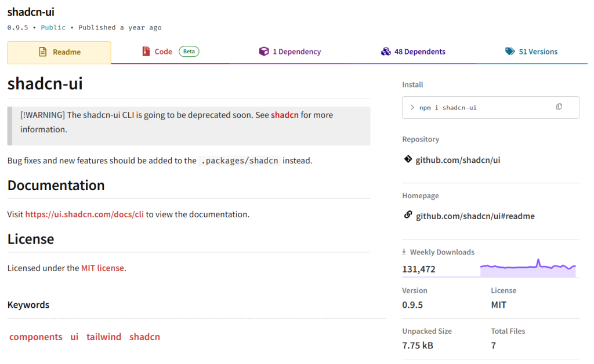Click the License section heading in readme

coord(31,239)
